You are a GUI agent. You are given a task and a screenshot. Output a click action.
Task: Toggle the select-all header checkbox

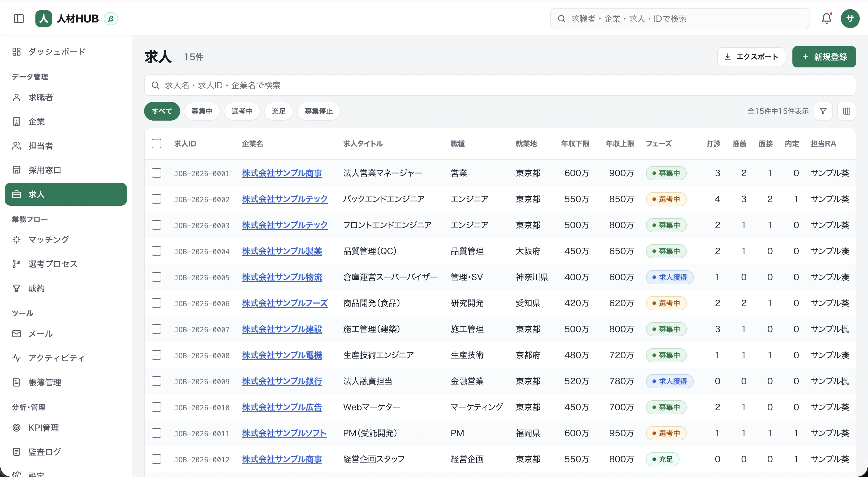156,144
